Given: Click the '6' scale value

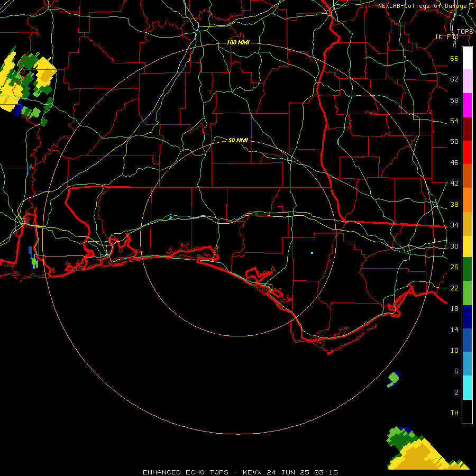Looking at the screenshot, I should point(456,371).
